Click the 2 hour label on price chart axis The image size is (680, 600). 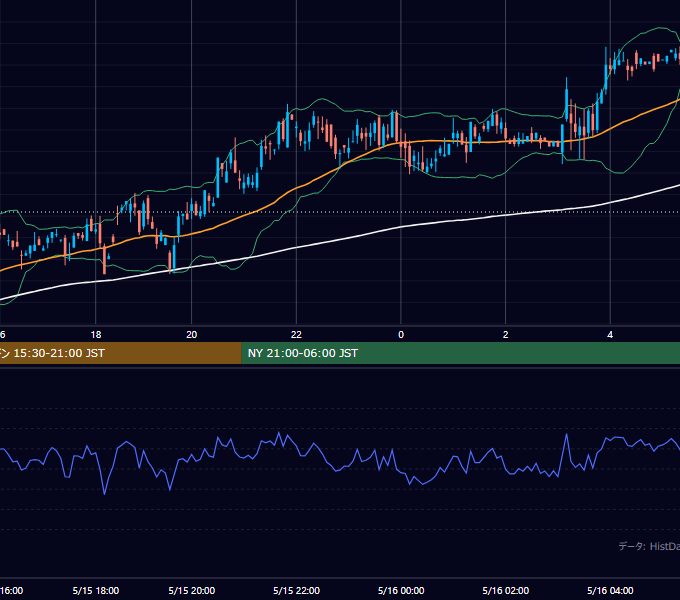click(x=505, y=335)
